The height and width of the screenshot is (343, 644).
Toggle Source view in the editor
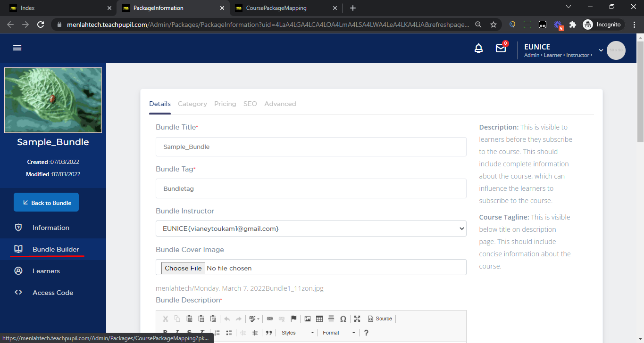tap(380, 319)
